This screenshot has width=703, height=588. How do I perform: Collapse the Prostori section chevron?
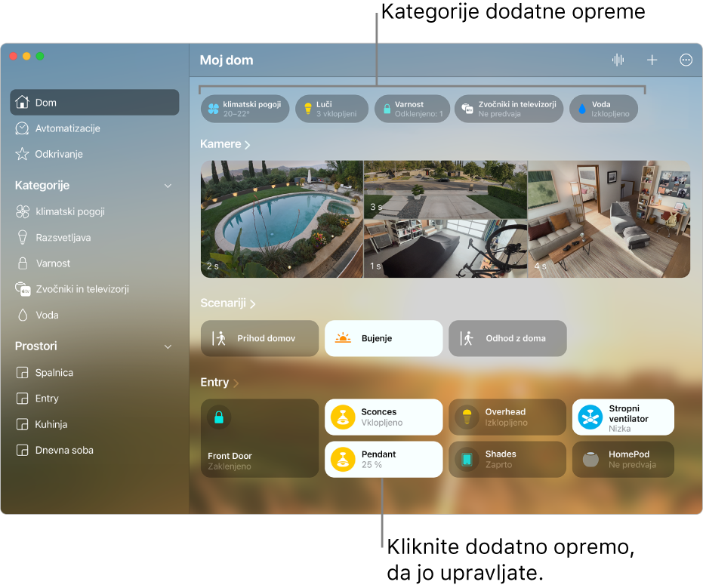168,346
